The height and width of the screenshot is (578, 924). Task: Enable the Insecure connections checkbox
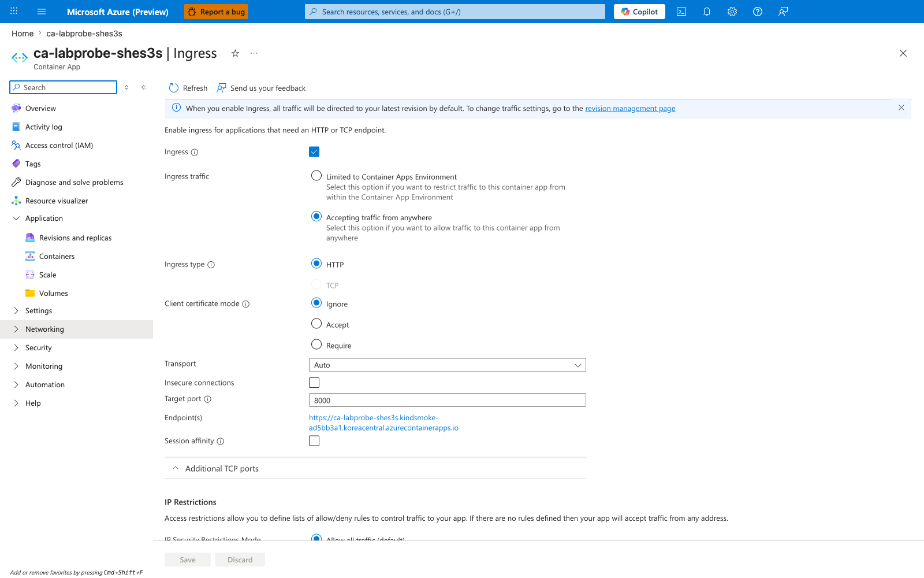coord(314,383)
